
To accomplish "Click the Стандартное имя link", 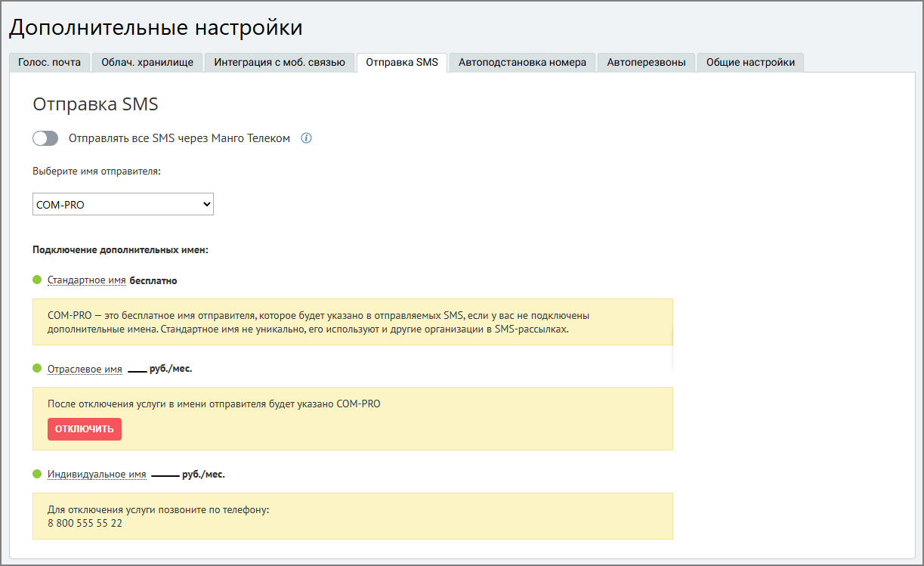I will [x=86, y=280].
